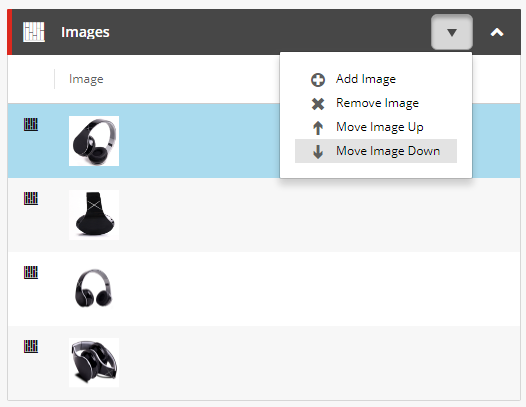Select the folded headphones thumbnail in last row
Image resolution: width=526 pixels, height=407 pixels.
point(94,362)
